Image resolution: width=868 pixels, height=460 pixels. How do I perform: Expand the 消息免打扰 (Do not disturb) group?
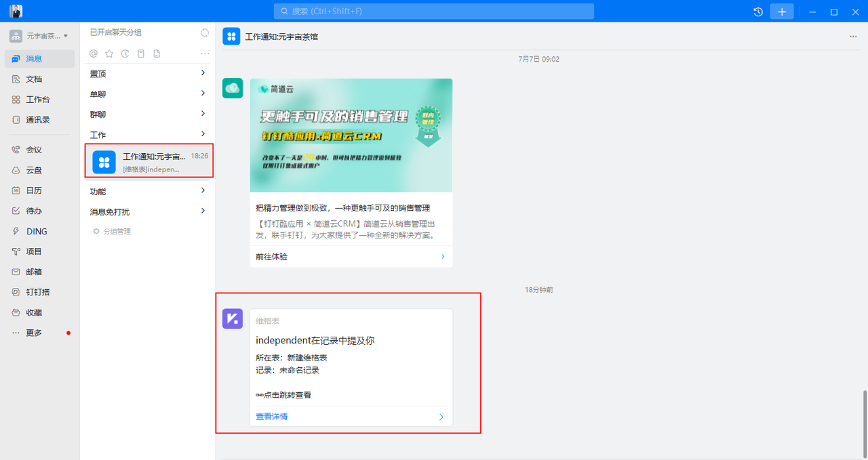pos(147,212)
